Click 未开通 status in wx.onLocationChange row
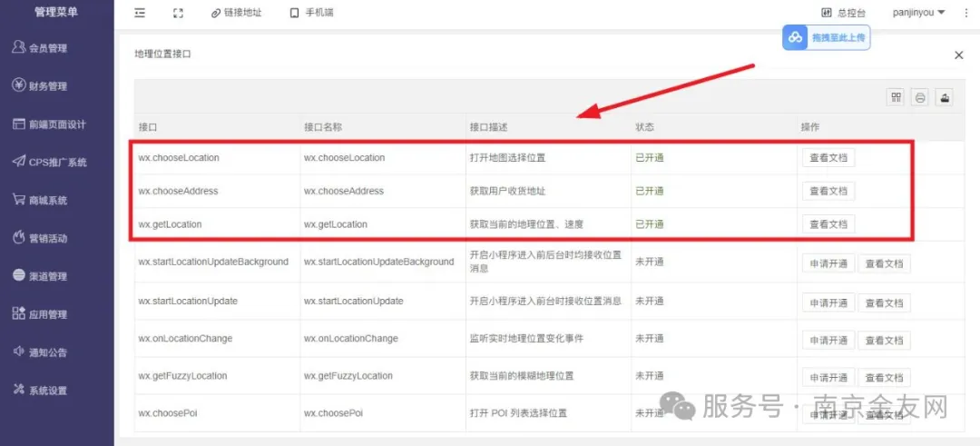 [x=650, y=339]
